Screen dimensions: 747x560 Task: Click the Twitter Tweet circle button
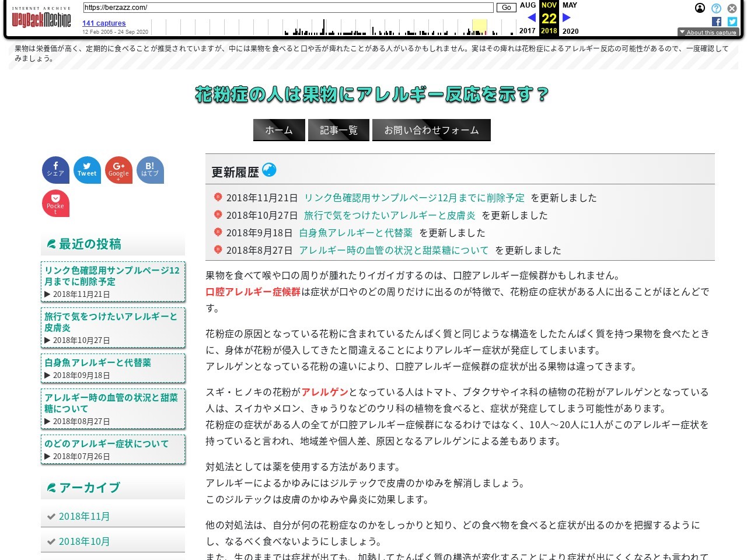[x=87, y=170]
